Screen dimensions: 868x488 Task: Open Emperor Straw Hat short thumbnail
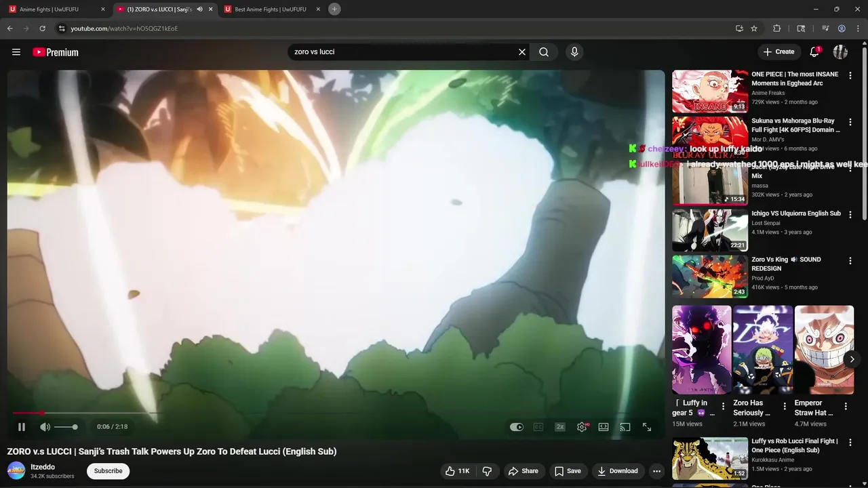point(824,350)
